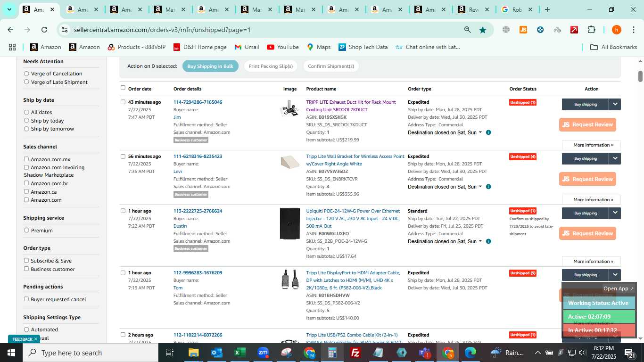The height and width of the screenshot is (362, 644).
Task: Click Print Packing Slip(s) button
Action: (271, 66)
